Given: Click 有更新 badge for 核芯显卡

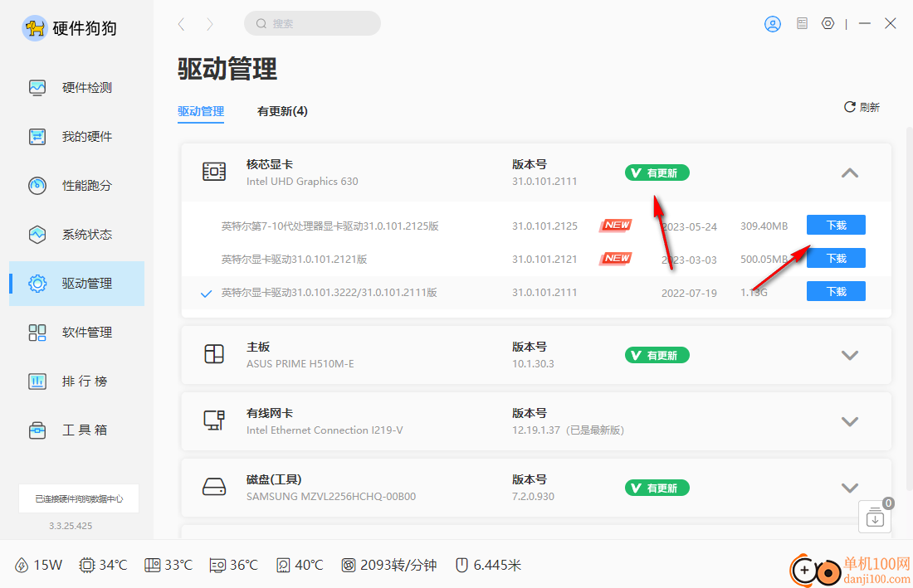Looking at the screenshot, I should (x=657, y=173).
